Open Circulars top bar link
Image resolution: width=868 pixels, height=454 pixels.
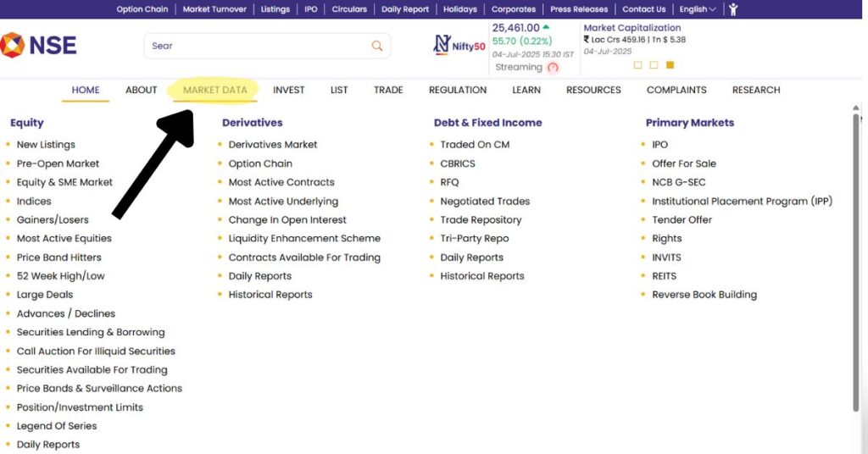tap(349, 8)
